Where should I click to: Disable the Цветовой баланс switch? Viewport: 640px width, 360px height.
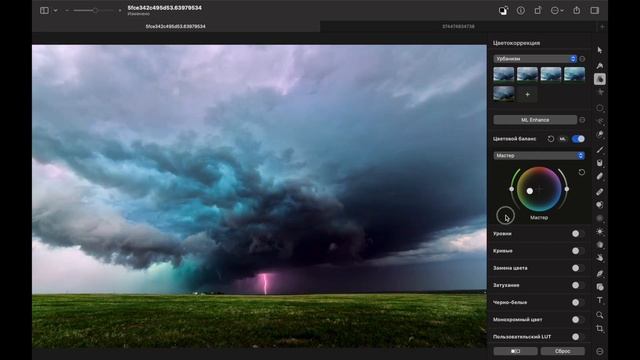tap(578, 139)
